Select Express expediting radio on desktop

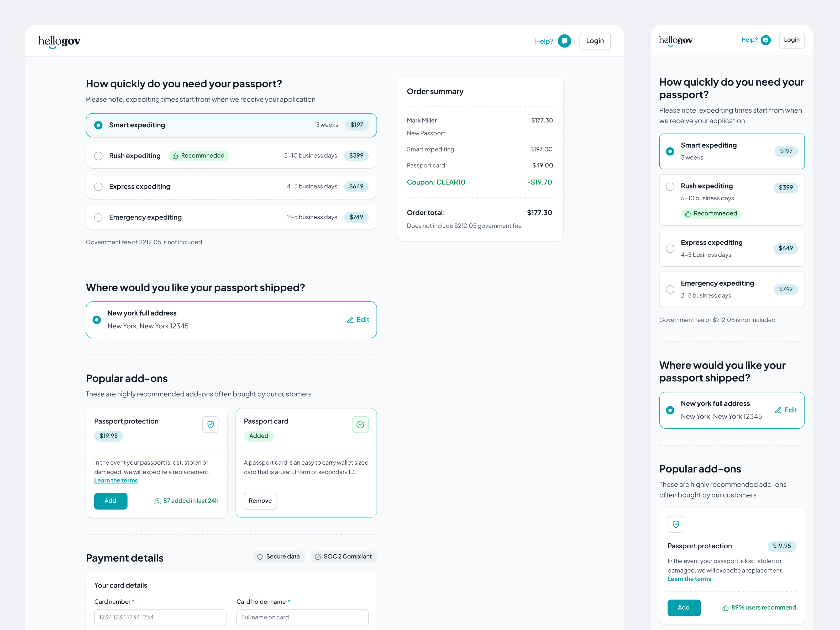coord(98,187)
